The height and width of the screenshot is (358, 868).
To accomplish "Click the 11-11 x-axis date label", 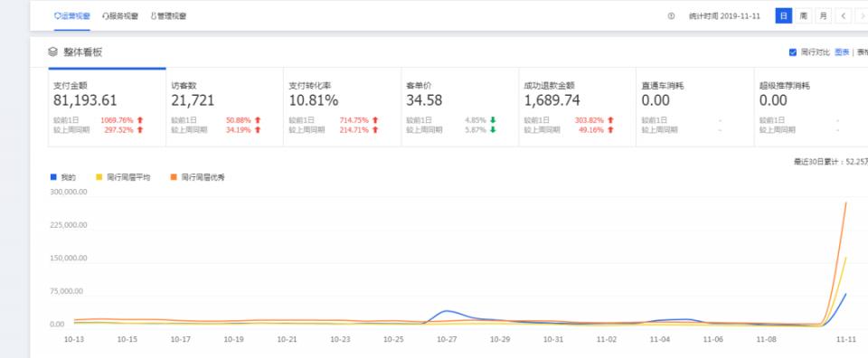I will [845, 339].
